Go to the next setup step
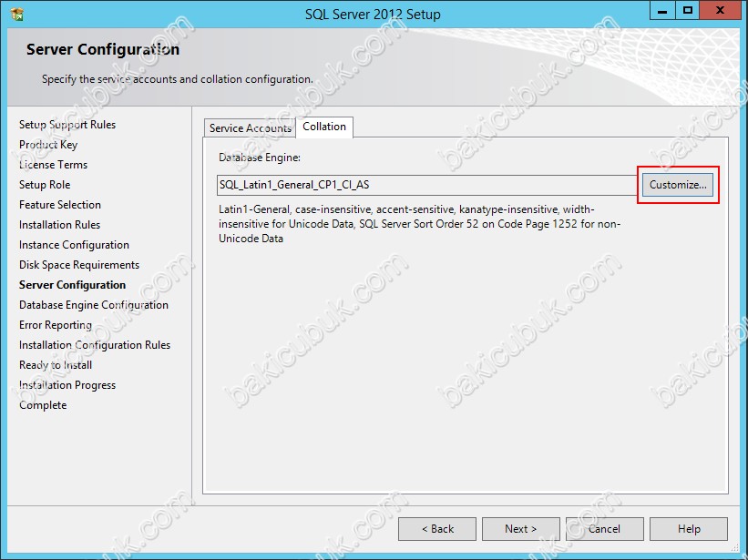Viewport: 748px width, 560px height. [x=520, y=529]
